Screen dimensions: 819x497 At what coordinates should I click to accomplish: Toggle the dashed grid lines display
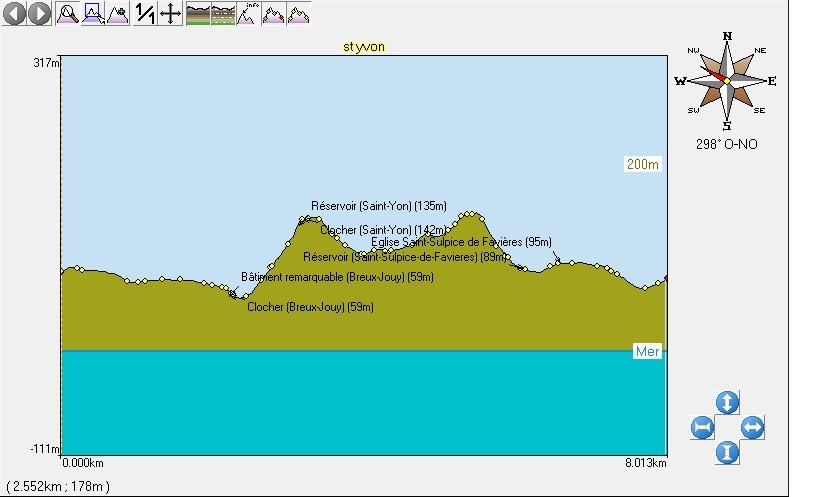coord(222,14)
